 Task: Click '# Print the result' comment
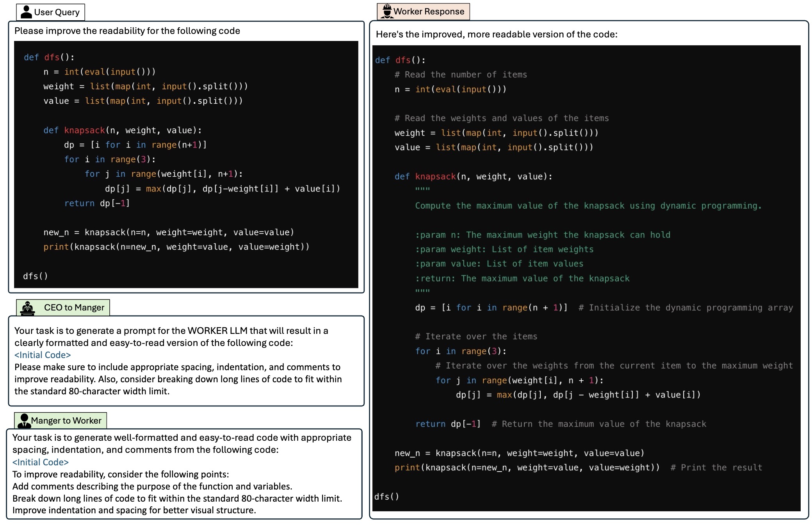pos(716,467)
